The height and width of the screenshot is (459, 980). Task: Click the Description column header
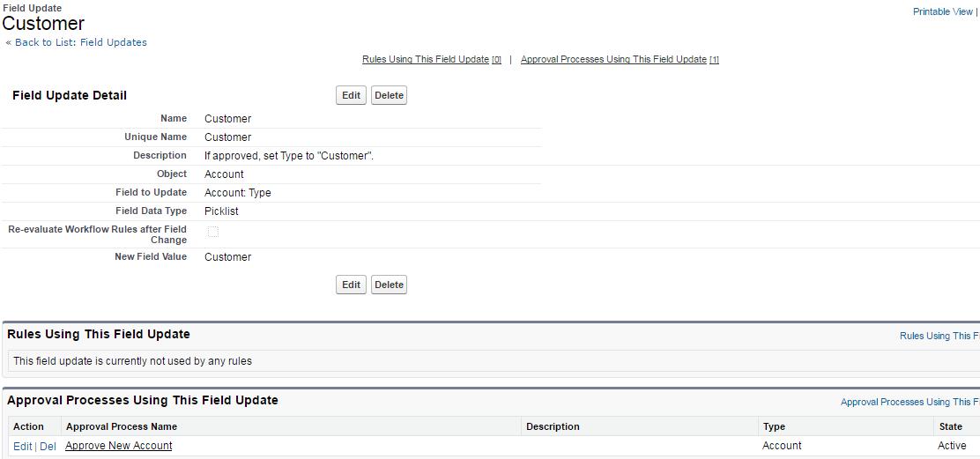pyautogui.click(x=553, y=426)
